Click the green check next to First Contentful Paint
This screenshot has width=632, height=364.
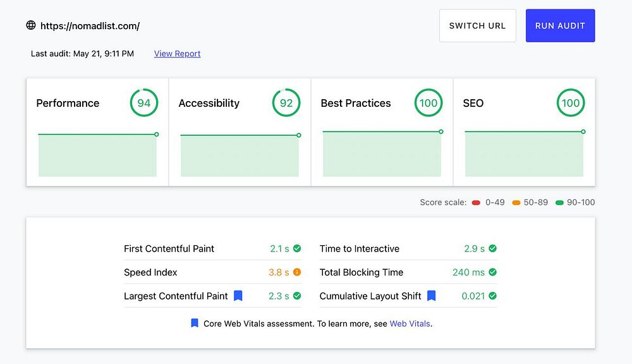pyautogui.click(x=297, y=248)
